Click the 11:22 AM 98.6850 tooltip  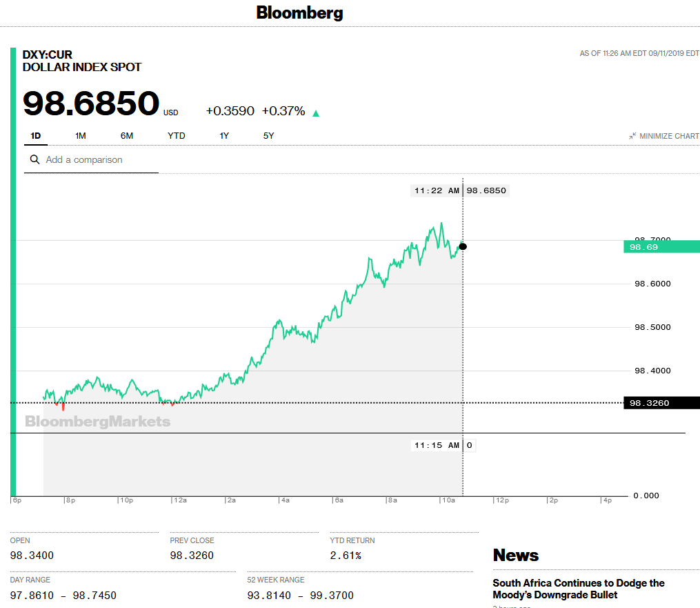point(460,190)
